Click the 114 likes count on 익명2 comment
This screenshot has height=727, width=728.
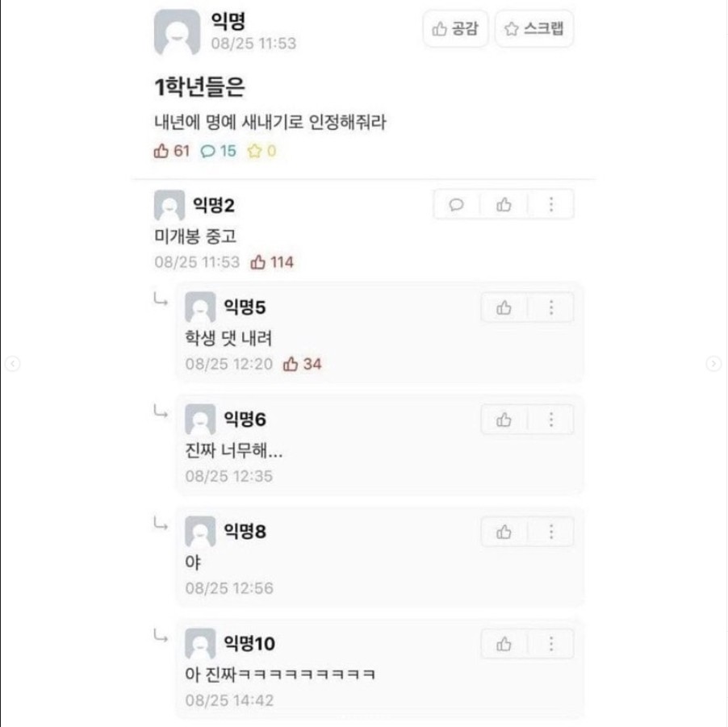[272, 262]
